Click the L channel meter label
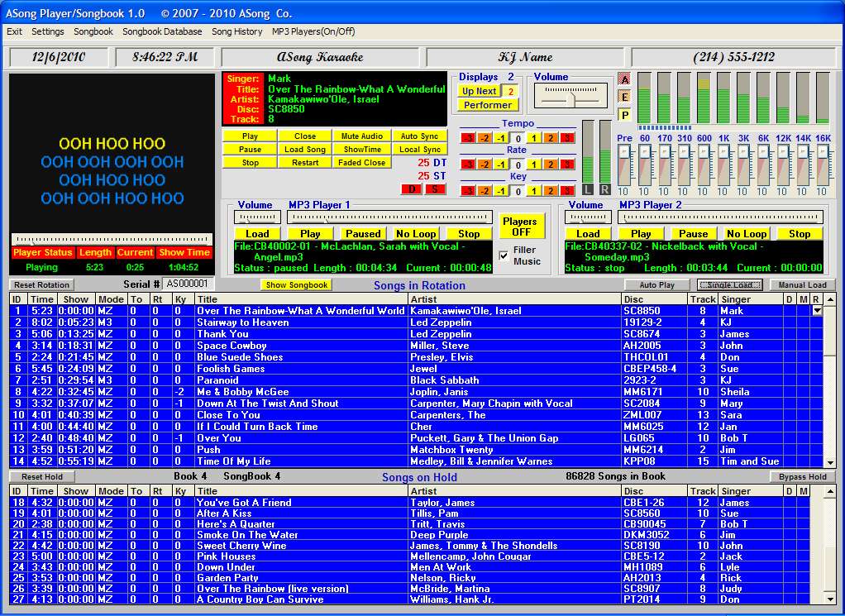The height and width of the screenshot is (616, 845). click(x=588, y=189)
